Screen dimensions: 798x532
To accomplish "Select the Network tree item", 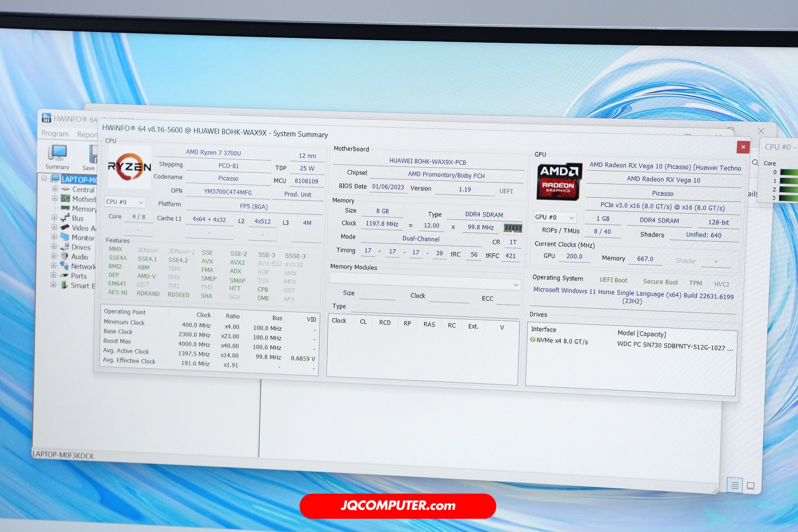I will pyautogui.click(x=83, y=266).
